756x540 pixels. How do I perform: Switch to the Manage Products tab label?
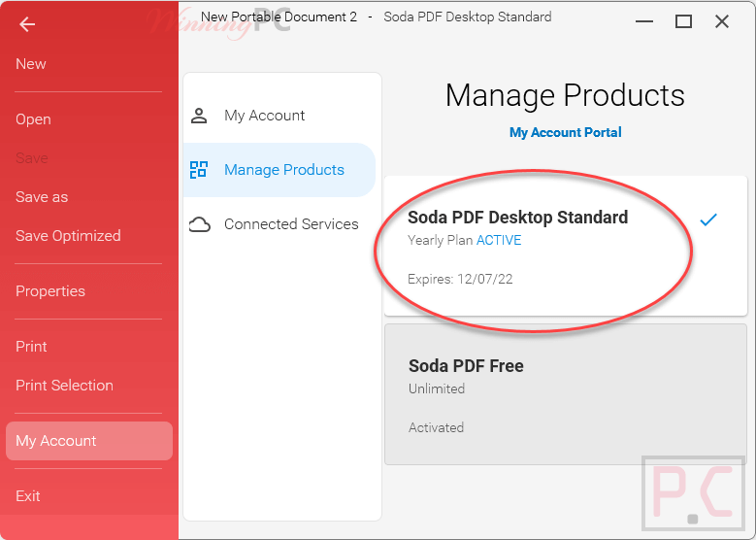[x=284, y=170]
